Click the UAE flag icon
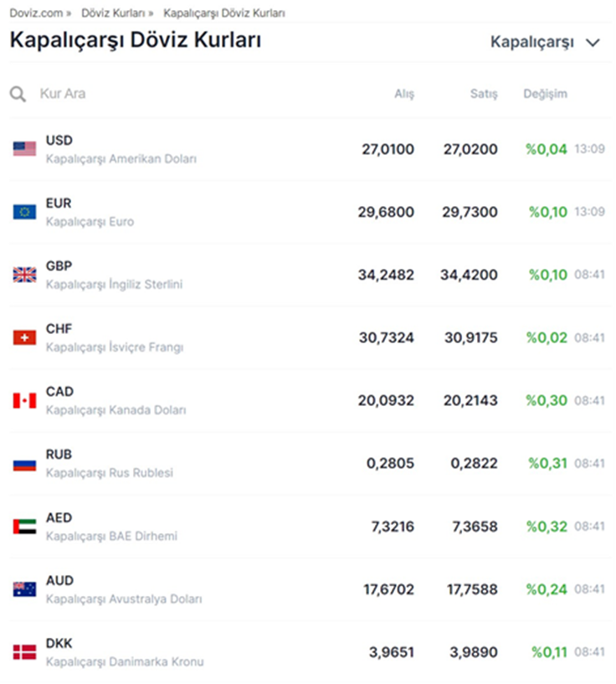Screen dimensions: 616x684 pos(24,527)
